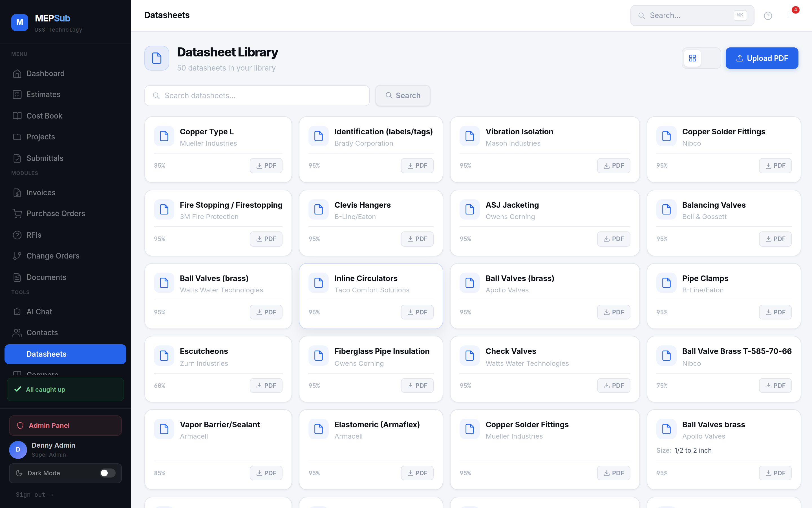Open Invoices module
This screenshot has width=812, height=508.
[x=65, y=192]
